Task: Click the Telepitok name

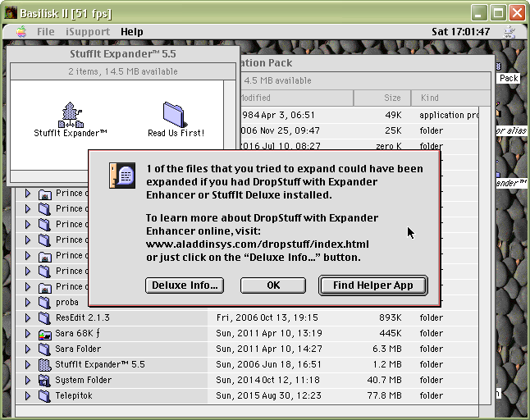Action: click(x=74, y=395)
